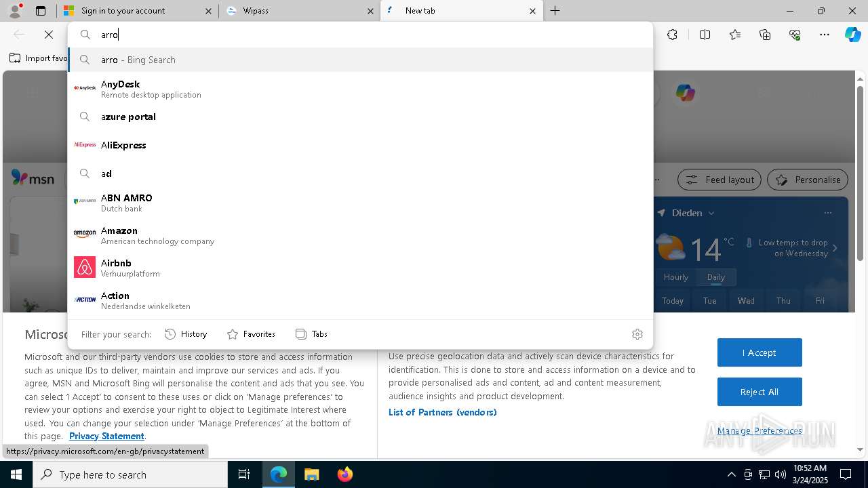Click the Personalise button
Screen dimensions: 868x488
click(x=808, y=180)
